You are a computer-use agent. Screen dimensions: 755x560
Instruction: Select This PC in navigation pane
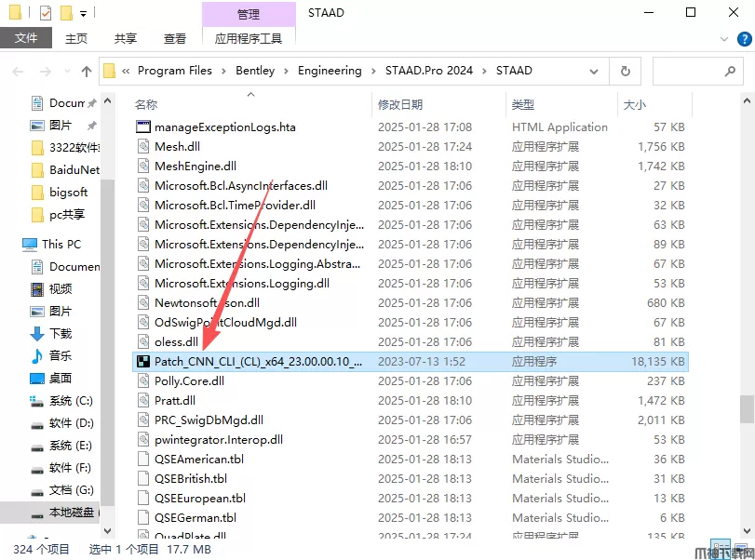61,244
